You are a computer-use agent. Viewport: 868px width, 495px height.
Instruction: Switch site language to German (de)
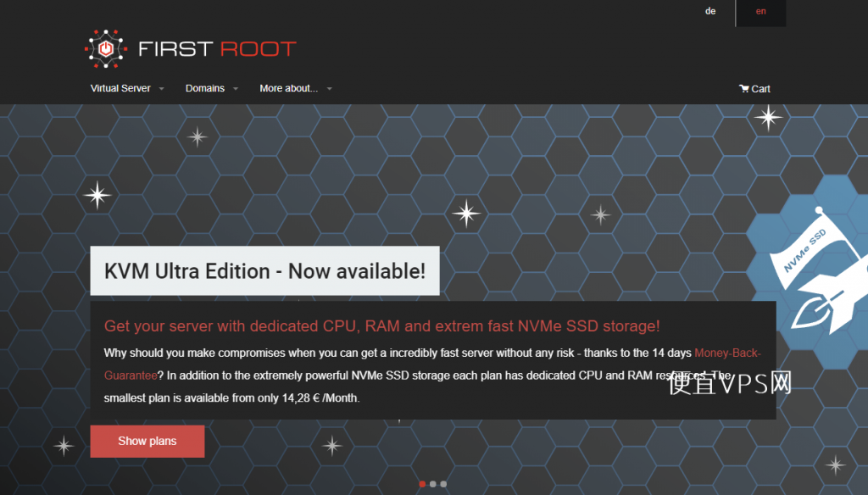click(710, 11)
